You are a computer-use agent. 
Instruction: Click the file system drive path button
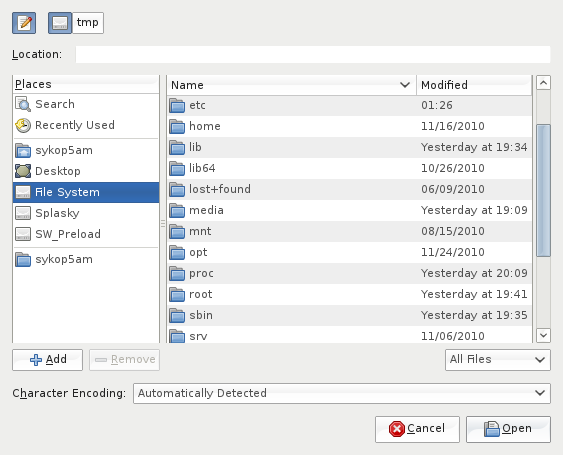[x=60, y=23]
